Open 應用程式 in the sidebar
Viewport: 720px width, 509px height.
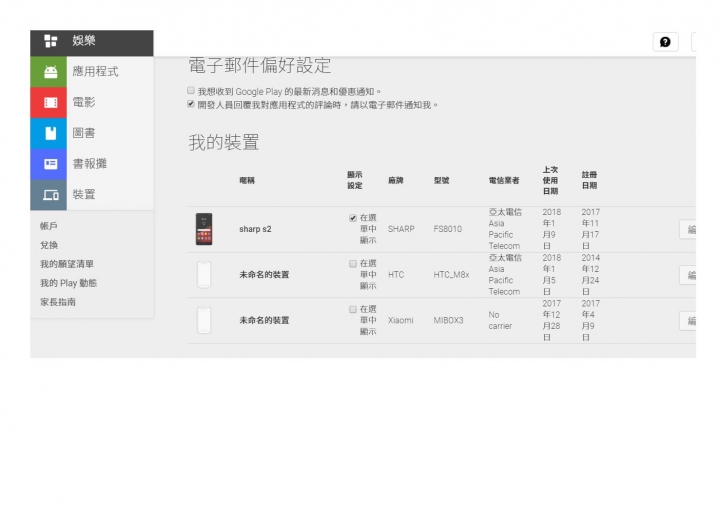[96, 72]
